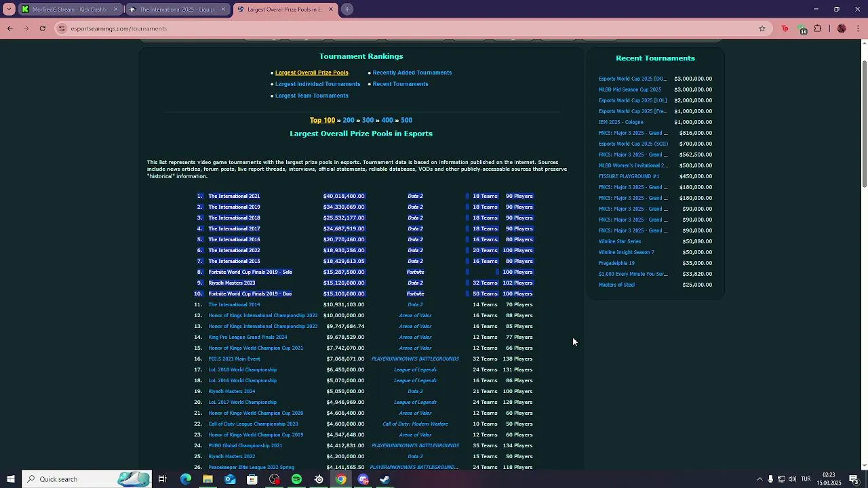
Task: Open Winline Star Series recent tournament
Action: click(x=619, y=241)
